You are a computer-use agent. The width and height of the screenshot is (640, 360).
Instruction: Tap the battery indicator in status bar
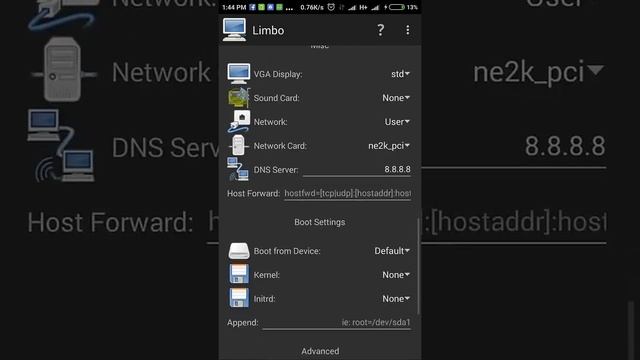pyautogui.click(x=397, y=7)
